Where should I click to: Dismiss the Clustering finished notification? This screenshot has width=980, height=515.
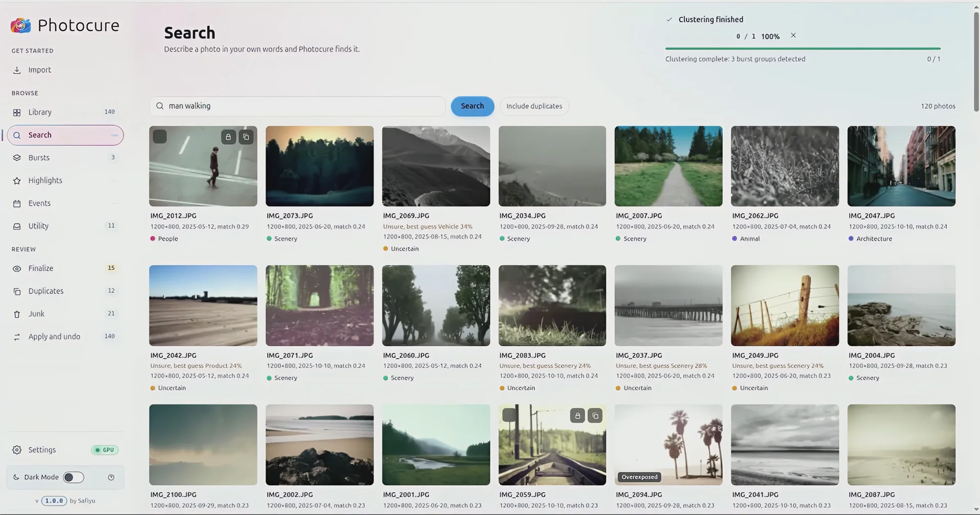(793, 35)
